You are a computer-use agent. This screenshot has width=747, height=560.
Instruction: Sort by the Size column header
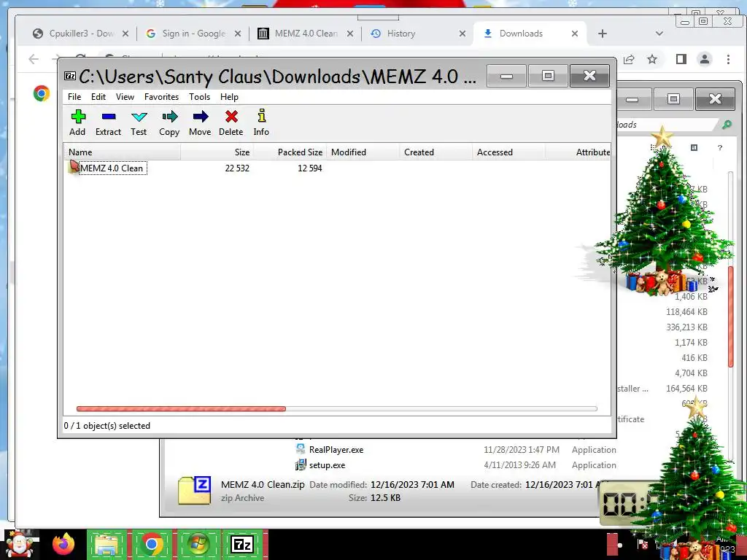[x=217, y=152]
